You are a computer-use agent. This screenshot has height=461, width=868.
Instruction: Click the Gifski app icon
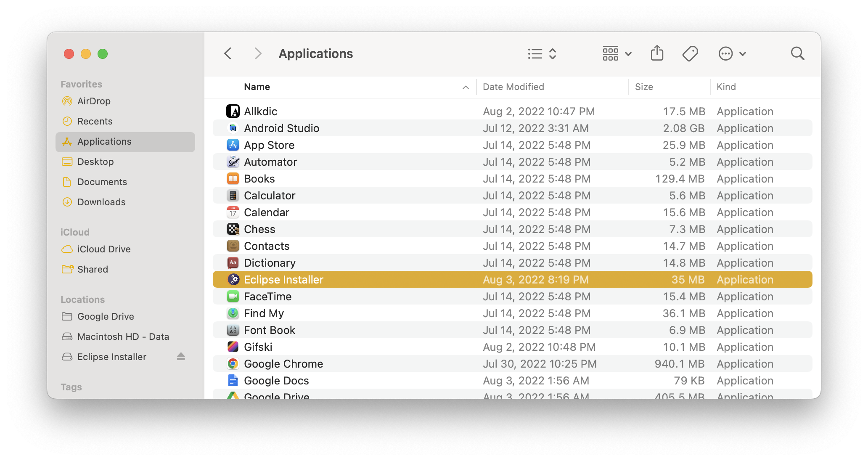233,347
